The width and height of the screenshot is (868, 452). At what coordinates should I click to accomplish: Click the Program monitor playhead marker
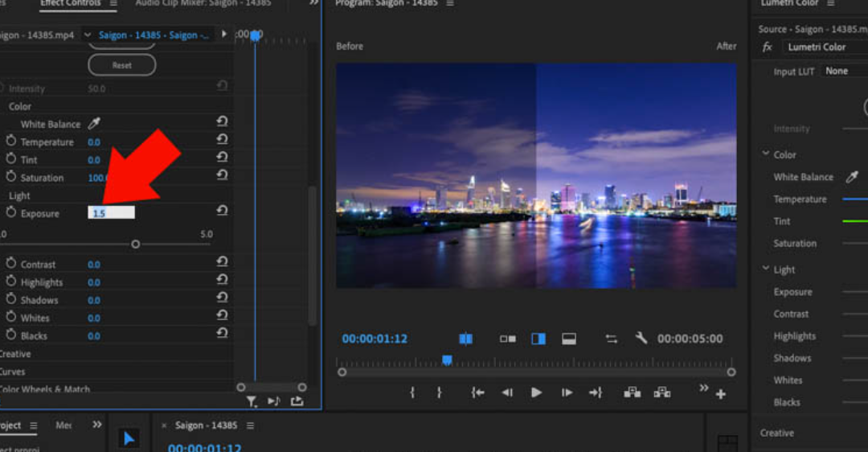448,360
